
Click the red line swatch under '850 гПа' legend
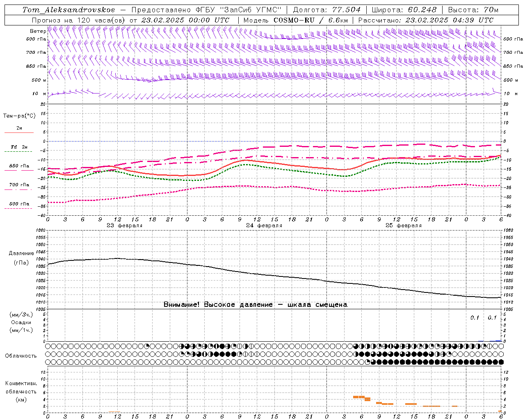pyautogui.click(x=19, y=171)
